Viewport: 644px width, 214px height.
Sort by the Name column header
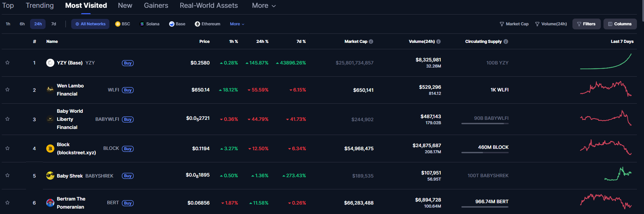[x=52, y=42]
